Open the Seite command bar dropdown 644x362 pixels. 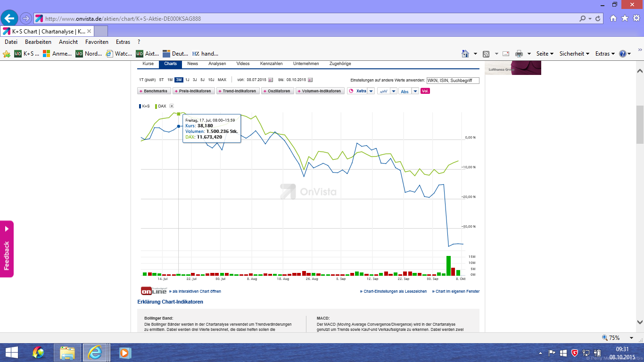point(545,54)
